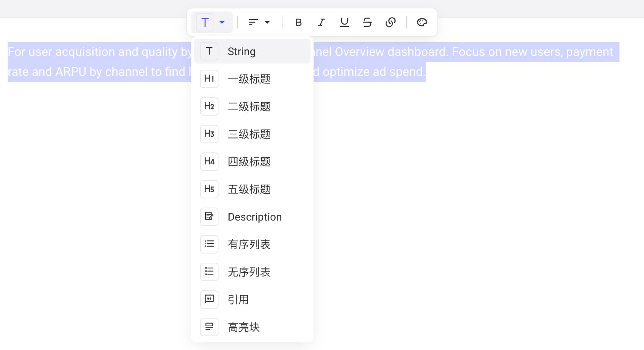This screenshot has width=644, height=350.
Task: Choose 一级标题 heading option
Action: click(x=252, y=79)
